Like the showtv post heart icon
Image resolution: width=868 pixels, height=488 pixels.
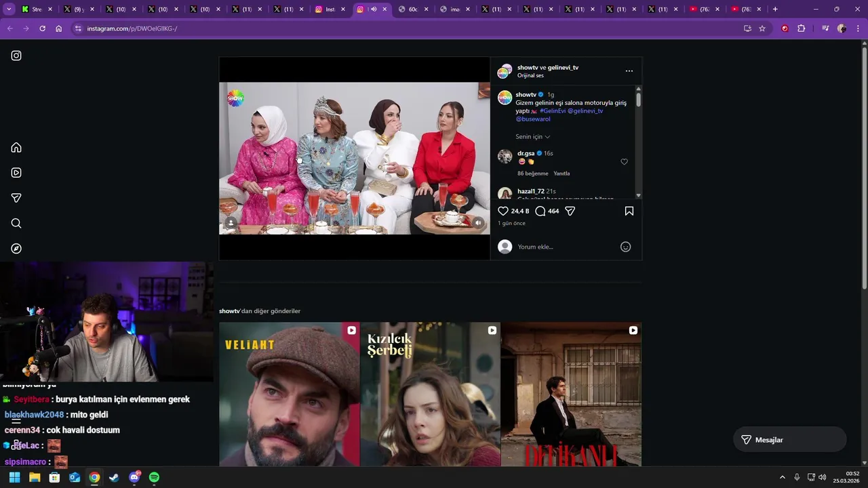tap(503, 211)
